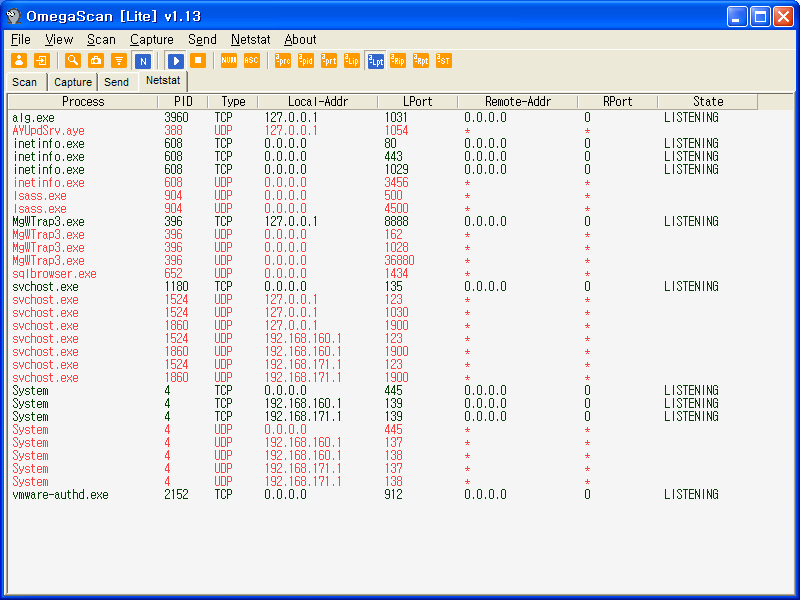The image size is (800, 600).
Task: Toggle the Lpt local port sort icon
Action: coord(375,61)
